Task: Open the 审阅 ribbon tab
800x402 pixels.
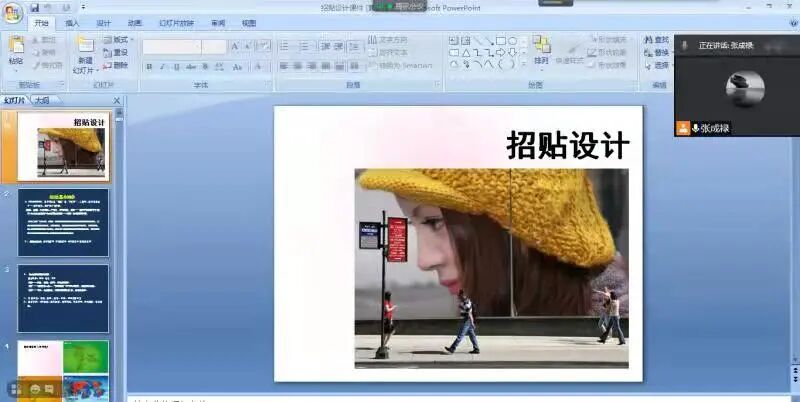Action: (x=218, y=23)
